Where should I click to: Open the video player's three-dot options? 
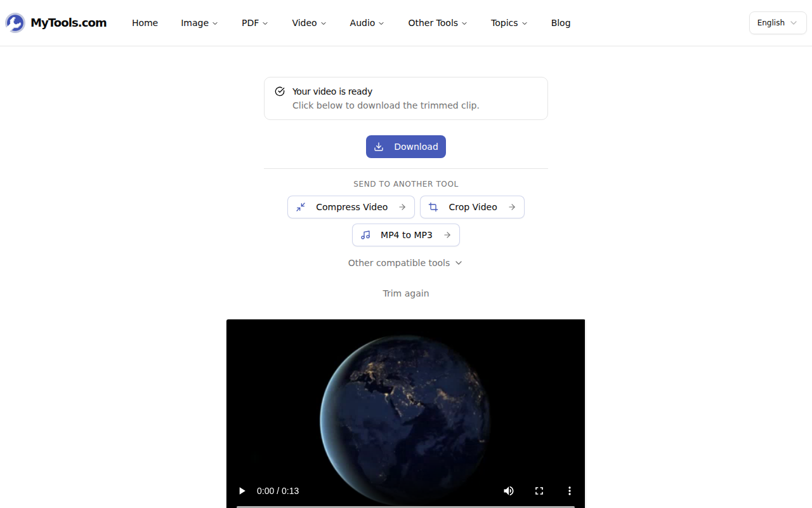point(570,491)
